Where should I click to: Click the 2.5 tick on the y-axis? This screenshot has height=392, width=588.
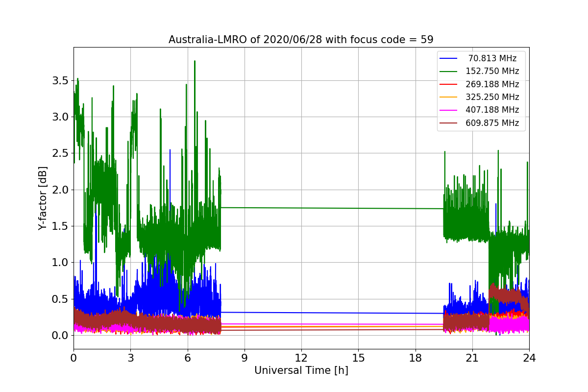[60, 153]
